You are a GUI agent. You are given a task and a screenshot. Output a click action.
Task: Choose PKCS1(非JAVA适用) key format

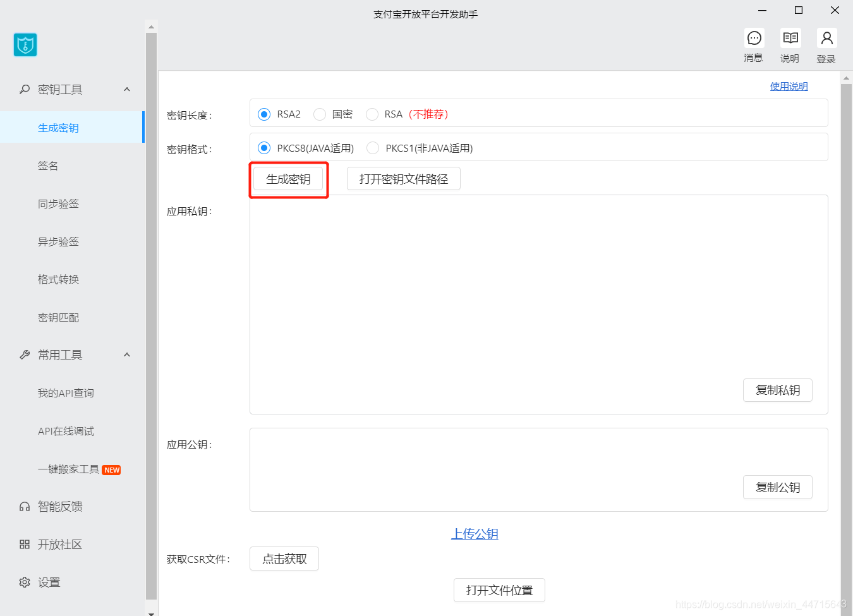tap(373, 148)
